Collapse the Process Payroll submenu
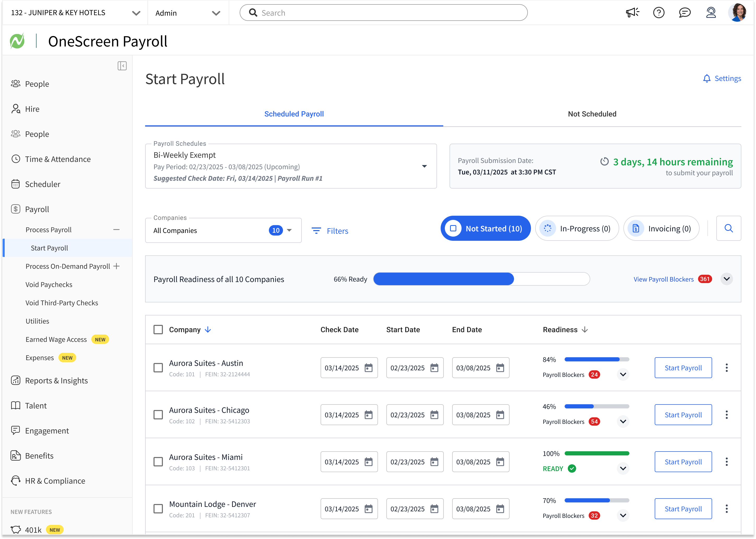The image size is (756, 539). tap(116, 230)
